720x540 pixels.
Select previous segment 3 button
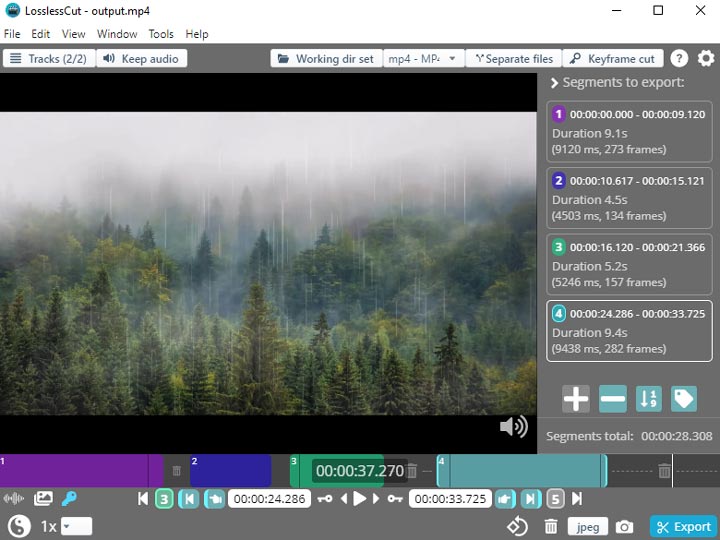click(x=164, y=499)
